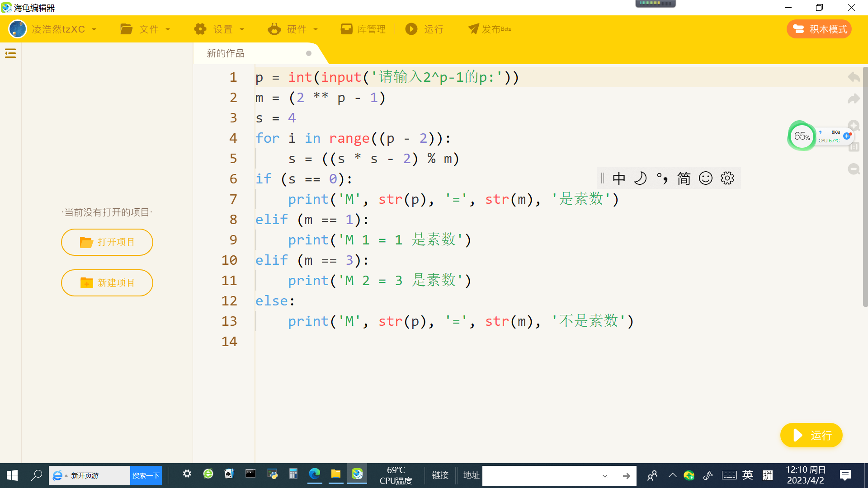Toggle IME simplified/traditional 简
The height and width of the screenshot is (488, 868).
coord(684,178)
